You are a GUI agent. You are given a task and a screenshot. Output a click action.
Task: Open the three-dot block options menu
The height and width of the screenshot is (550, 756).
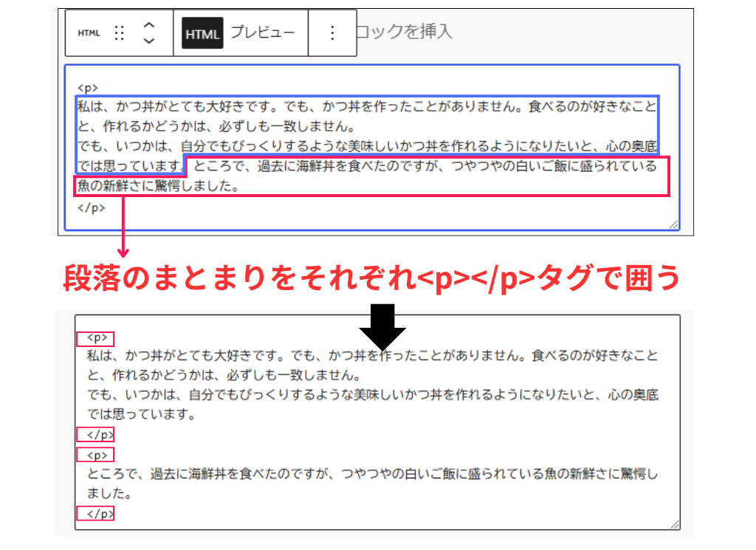pos(331,33)
